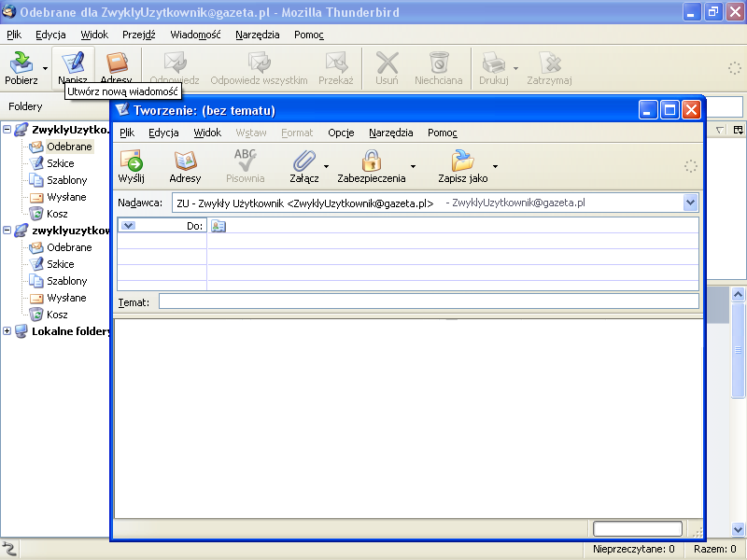Click the Przekaż forward icon
Viewport: 747px width, 560px height.
pos(336,63)
